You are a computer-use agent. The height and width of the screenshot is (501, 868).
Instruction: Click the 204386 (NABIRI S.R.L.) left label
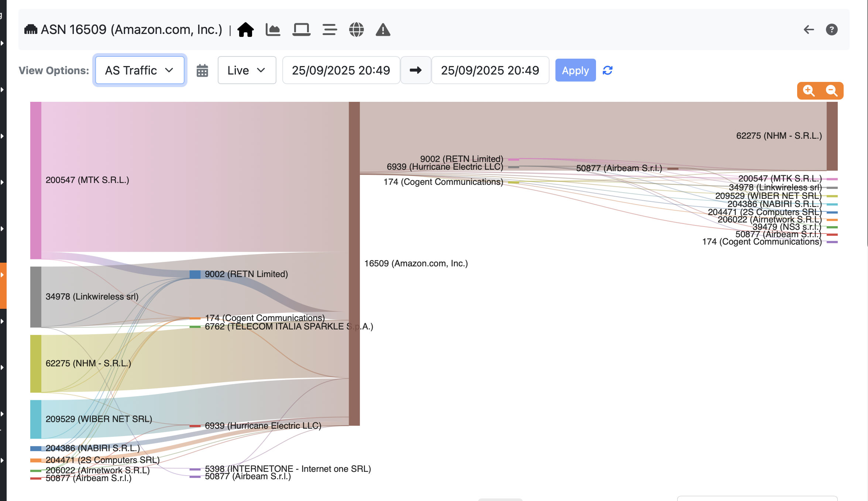93,448
